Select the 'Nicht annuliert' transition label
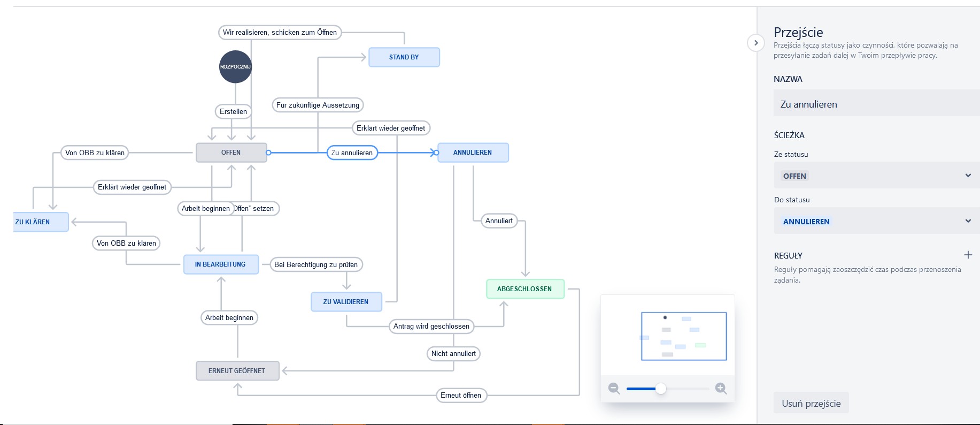 (453, 353)
